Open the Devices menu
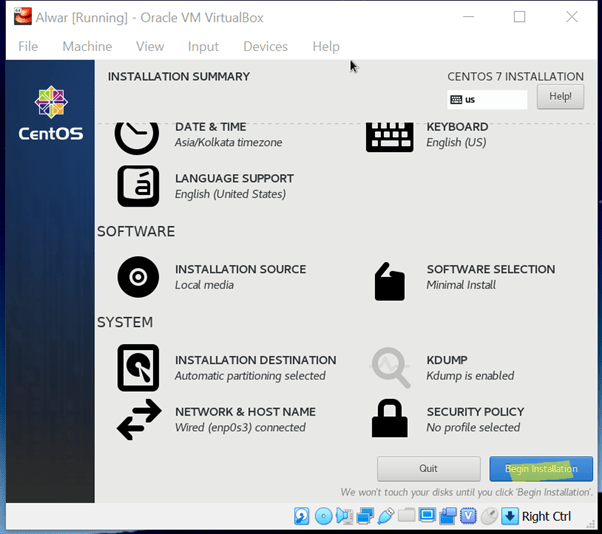 [265, 46]
